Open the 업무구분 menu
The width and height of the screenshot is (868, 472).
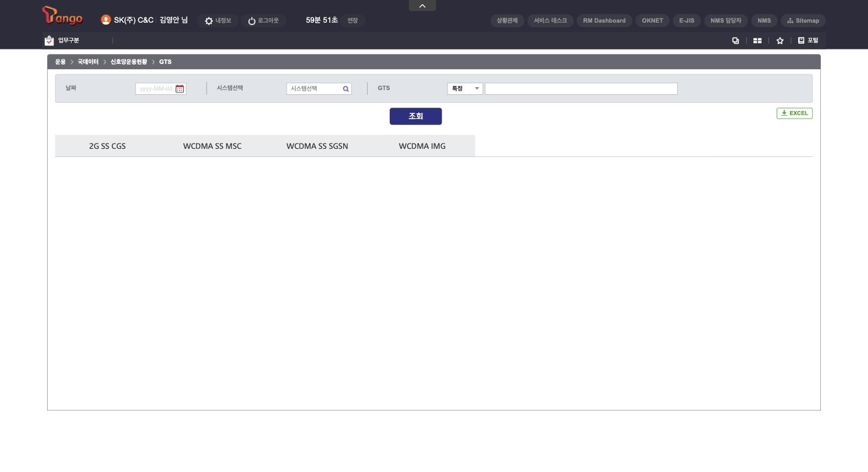click(x=62, y=40)
